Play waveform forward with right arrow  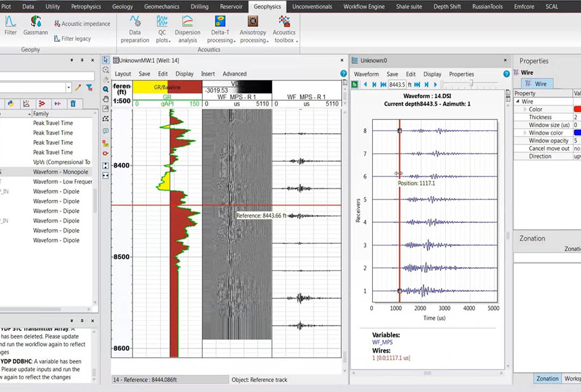coord(435,84)
